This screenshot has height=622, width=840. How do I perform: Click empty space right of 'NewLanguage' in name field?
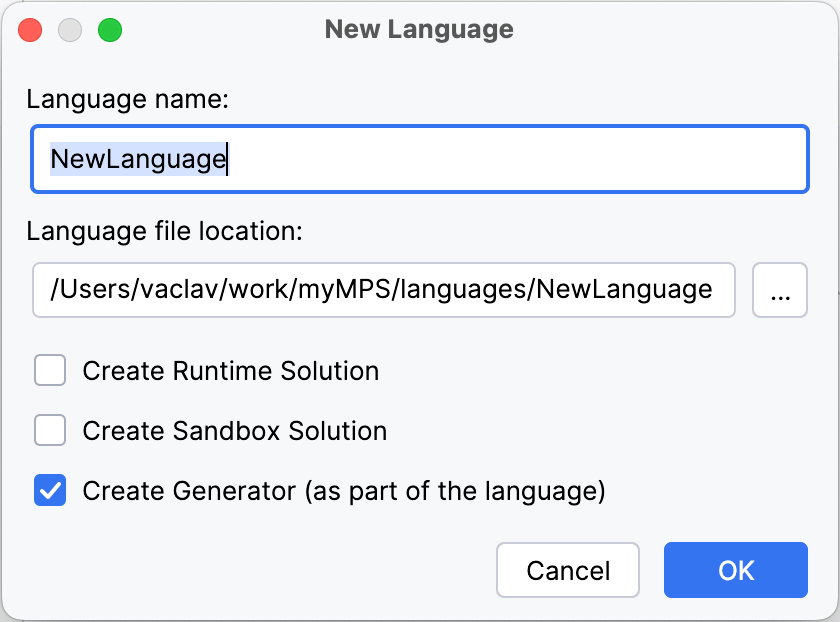pyautogui.click(x=520, y=159)
